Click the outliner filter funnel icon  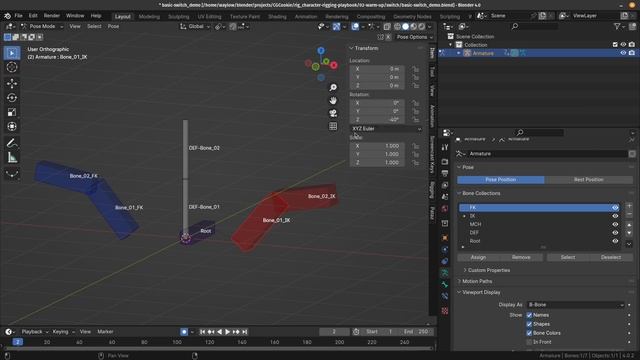point(617,26)
